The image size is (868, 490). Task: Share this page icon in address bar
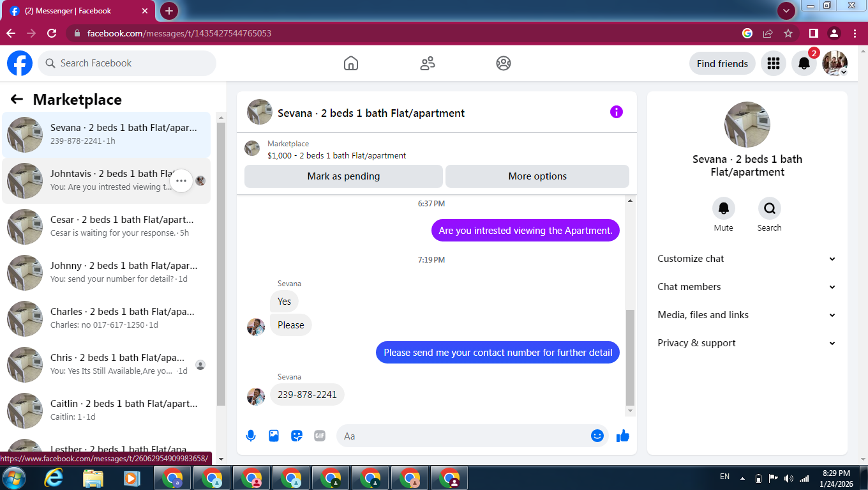768,33
